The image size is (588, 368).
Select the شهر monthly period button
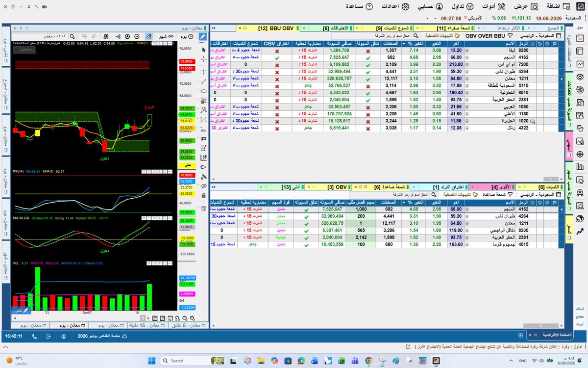pos(166,36)
